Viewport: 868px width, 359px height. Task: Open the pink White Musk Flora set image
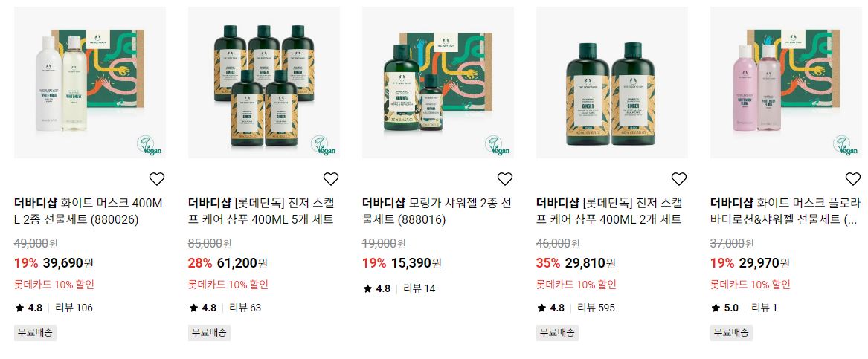786,83
